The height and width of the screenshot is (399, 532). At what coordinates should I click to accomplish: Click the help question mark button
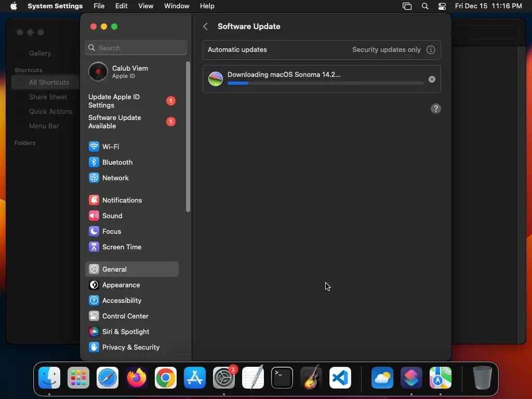pos(436,109)
